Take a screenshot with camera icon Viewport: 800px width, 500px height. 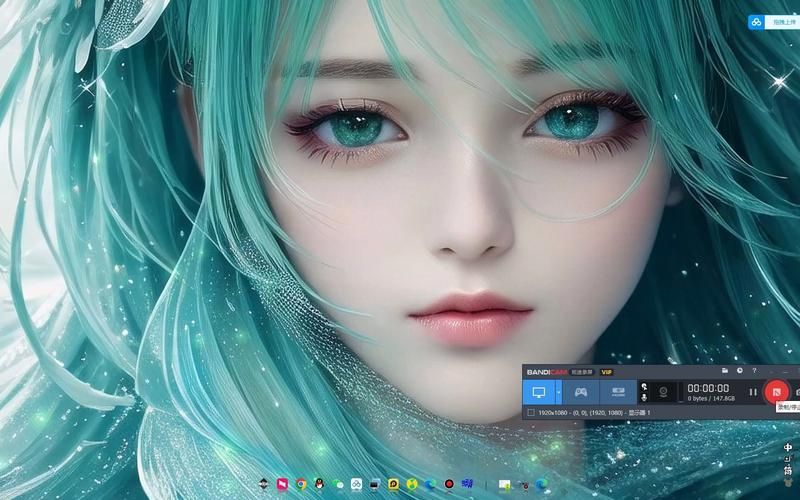coord(797,392)
